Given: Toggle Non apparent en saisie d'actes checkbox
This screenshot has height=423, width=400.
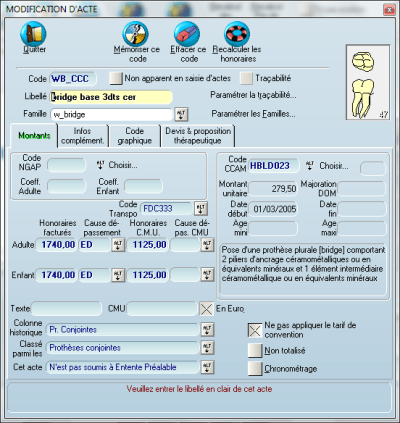Looking at the screenshot, I should click(116, 78).
